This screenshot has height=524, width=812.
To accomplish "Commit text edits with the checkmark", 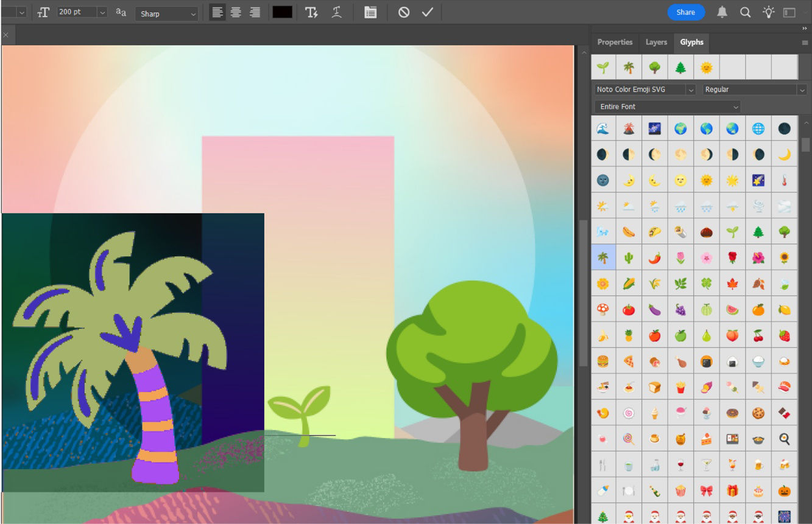I will click(x=427, y=12).
